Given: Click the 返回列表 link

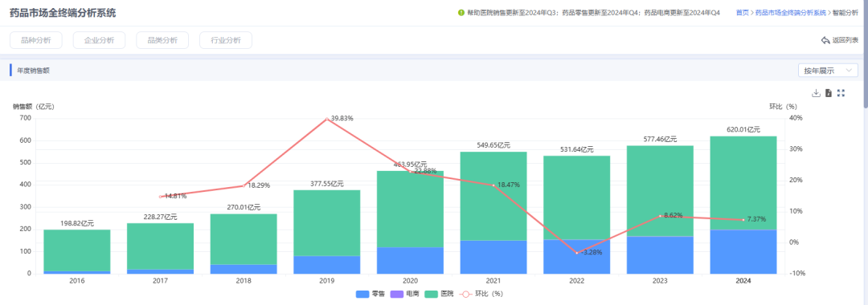Looking at the screenshot, I should [x=845, y=40].
